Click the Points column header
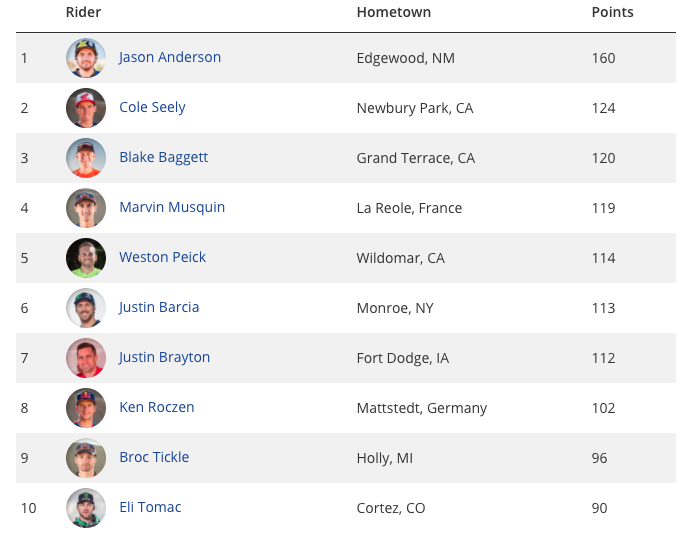The image size is (688, 548). pyautogui.click(x=612, y=13)
